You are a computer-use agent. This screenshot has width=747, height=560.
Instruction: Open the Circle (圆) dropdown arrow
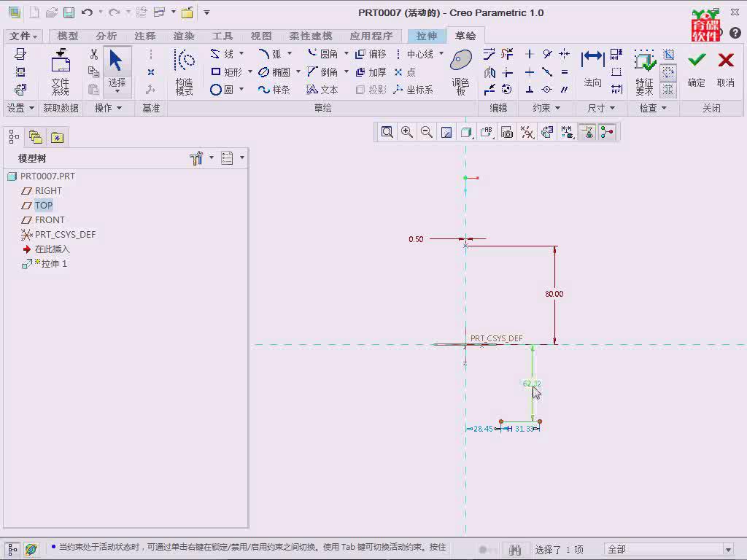[x=241, y=89]
